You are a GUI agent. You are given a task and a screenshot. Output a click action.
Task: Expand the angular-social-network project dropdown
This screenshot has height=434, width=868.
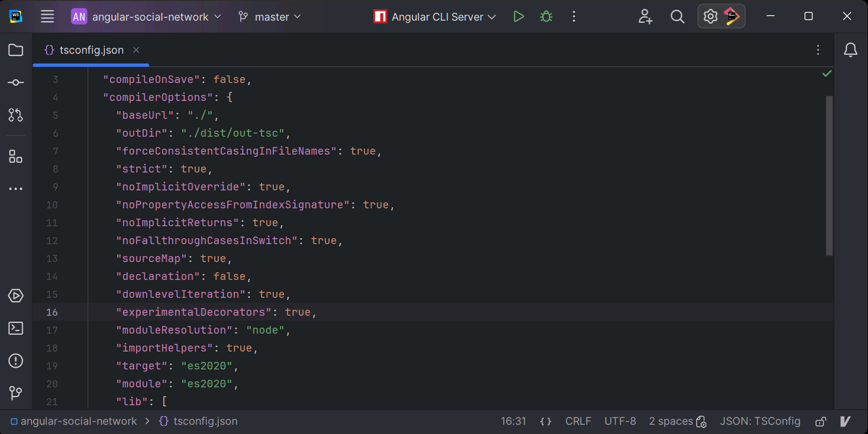tap(146, 17)
